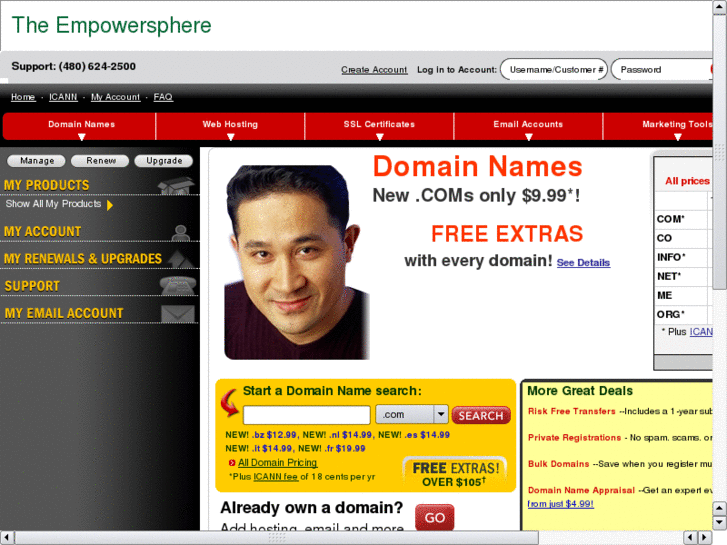Open the Domain Name Appraisal deal
This screenshot has height=545, width=727.
click(581, 490)
